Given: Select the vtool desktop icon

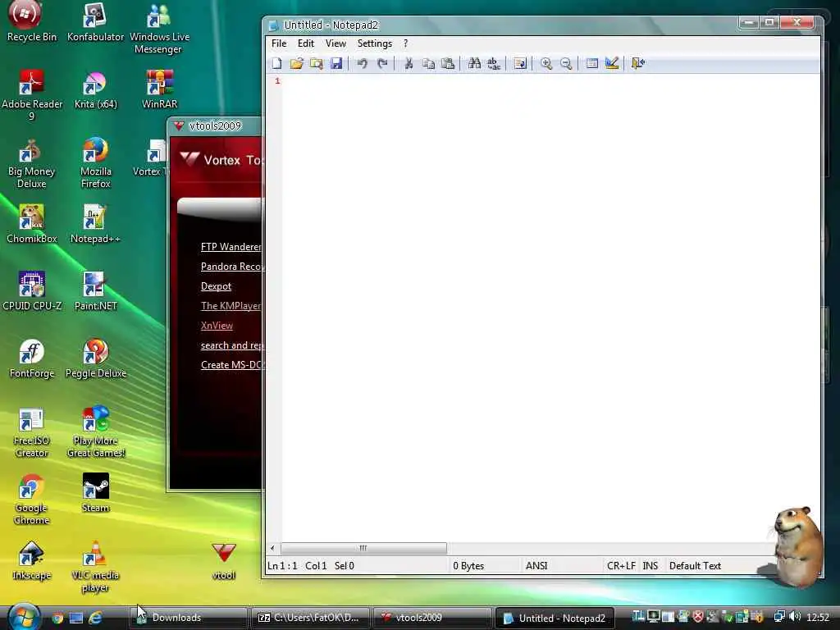Looking at the screenshot, I should pyautogui.click(x=223, y=560).
